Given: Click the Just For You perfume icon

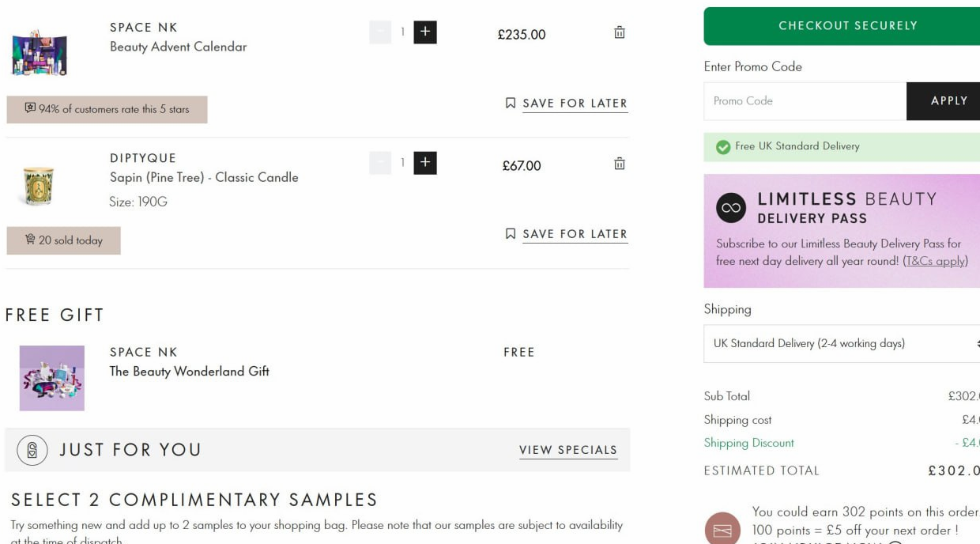Looking at the screenshot, I should 32,450.
